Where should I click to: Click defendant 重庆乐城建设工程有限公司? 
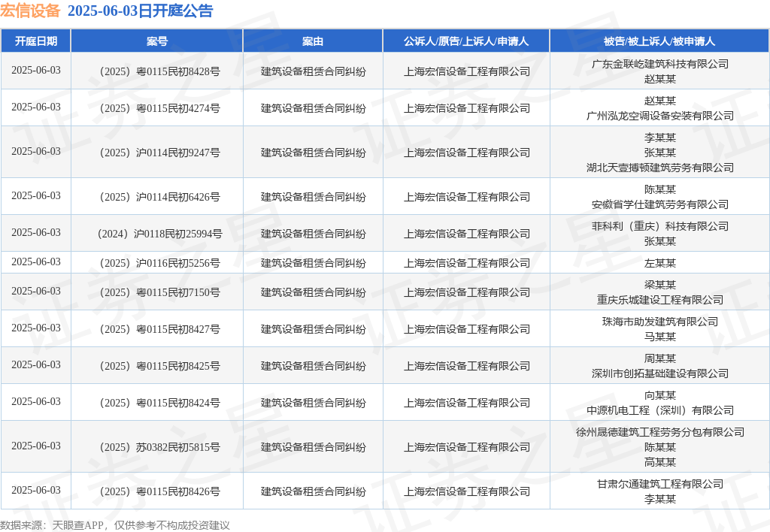click(x=659, y=300)
